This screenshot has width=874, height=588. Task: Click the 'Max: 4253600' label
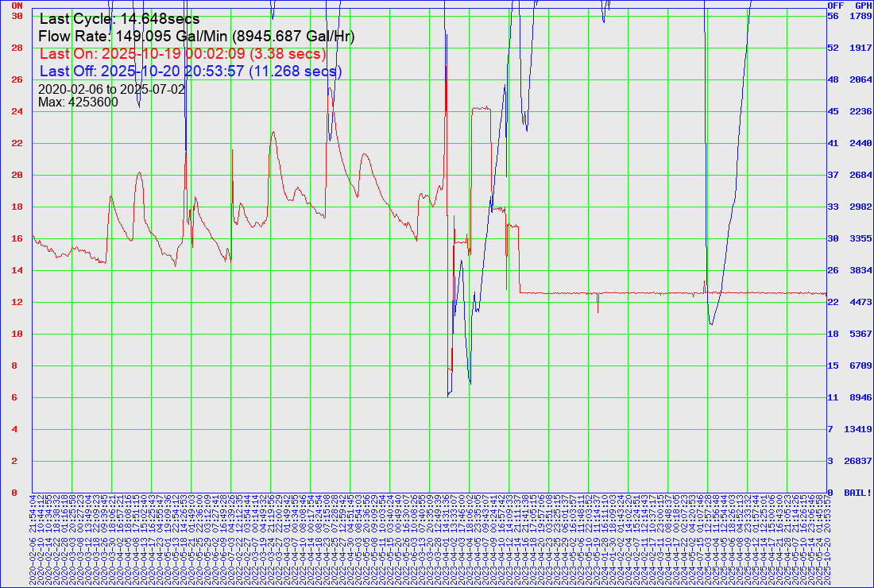pyautogui.click(x=78, y=102)
